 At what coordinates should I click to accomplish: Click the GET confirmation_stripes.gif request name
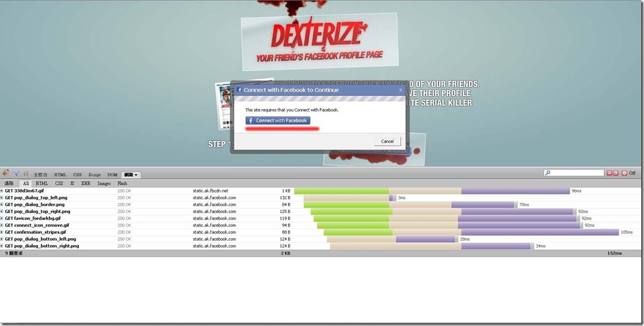pos(35,232)
